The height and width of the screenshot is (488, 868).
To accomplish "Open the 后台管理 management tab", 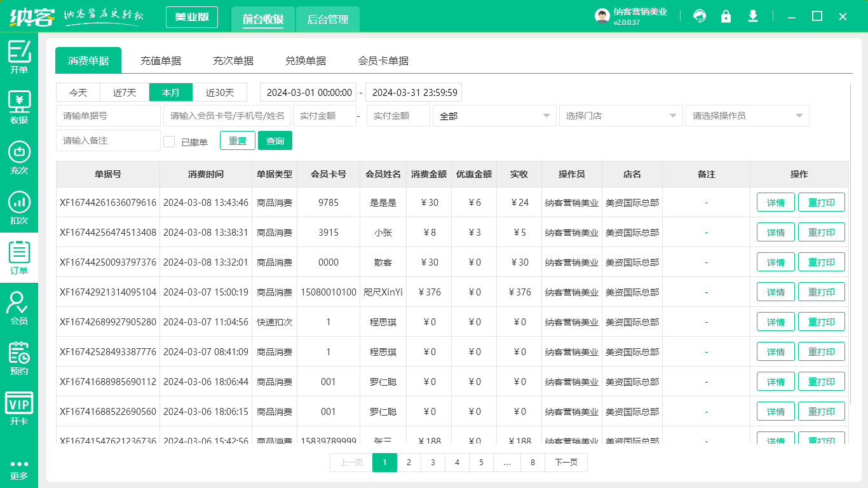I will click(x=328, y=20).
